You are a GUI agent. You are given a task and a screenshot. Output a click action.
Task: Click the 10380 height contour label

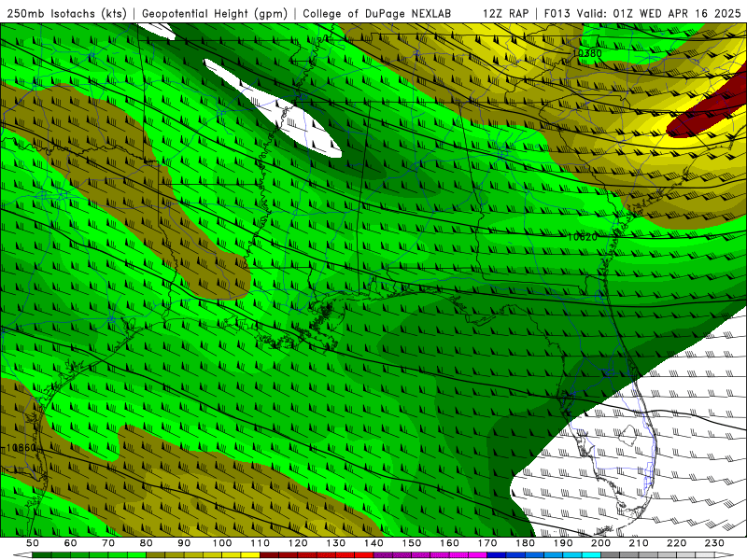587,53
